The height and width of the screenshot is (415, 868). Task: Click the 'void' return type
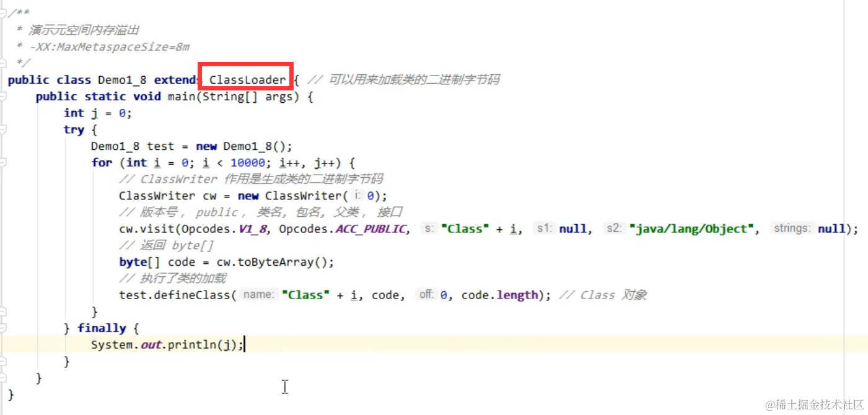[x=147, y=97]
